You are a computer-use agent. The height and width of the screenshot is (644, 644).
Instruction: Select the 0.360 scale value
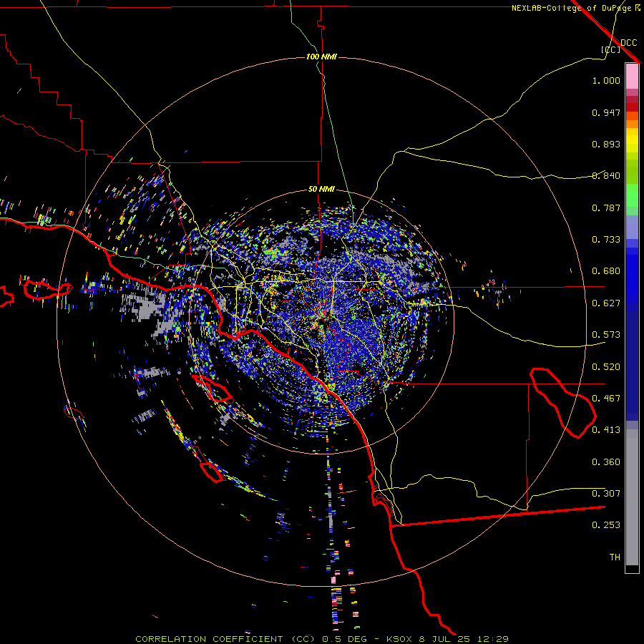coord(606,462)
